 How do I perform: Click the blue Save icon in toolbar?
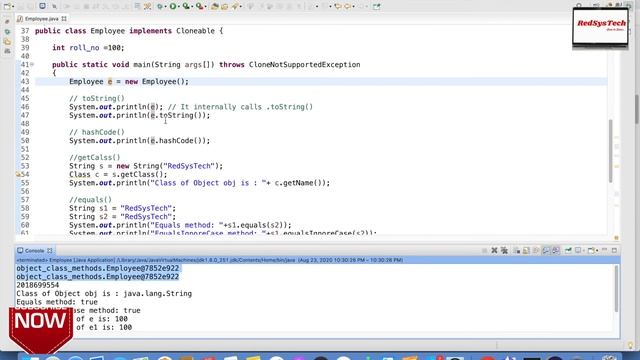click(42, 6)
